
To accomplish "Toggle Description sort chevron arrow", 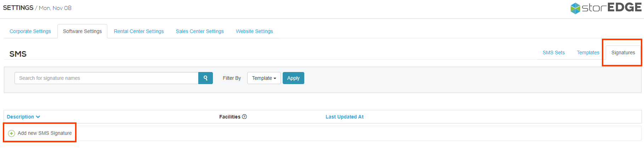I will [38, 117].
